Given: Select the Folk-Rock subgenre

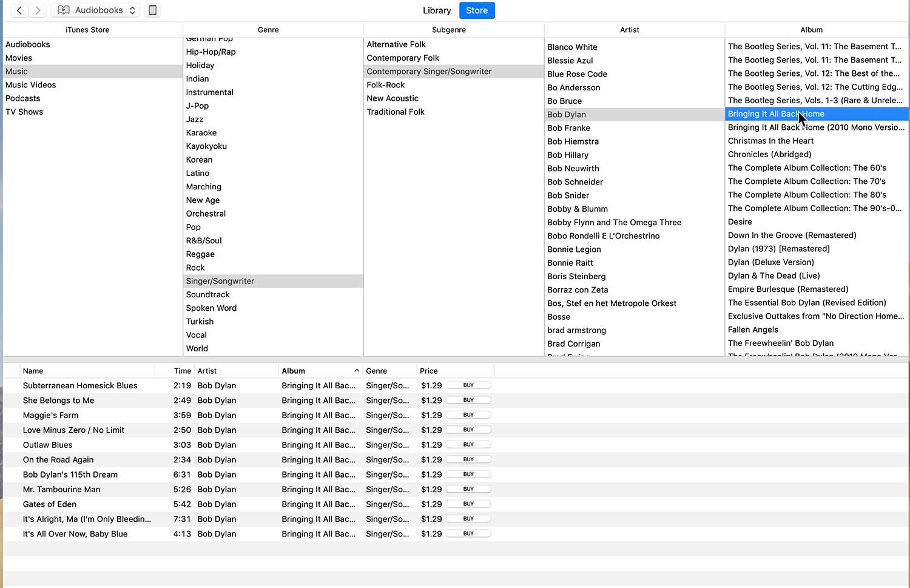Looking at the screenshot, I should point(454,85).
